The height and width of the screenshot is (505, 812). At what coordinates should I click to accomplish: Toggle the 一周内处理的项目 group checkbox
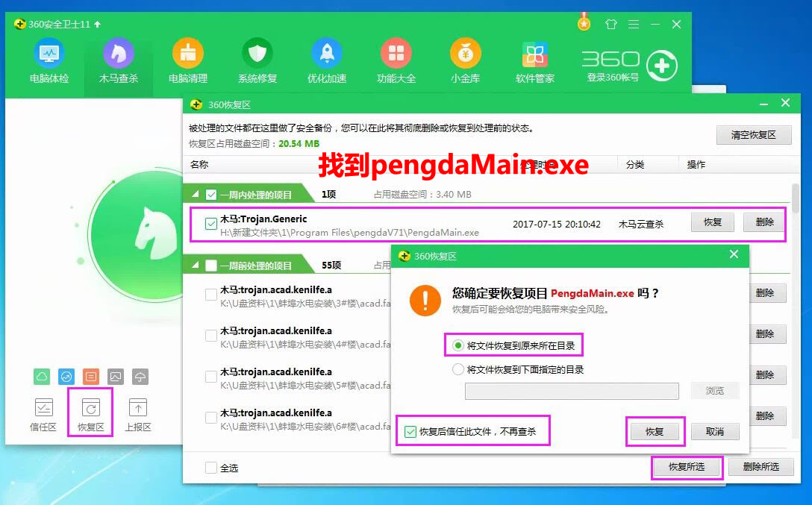pyautogui.click(x=211, y=195)
